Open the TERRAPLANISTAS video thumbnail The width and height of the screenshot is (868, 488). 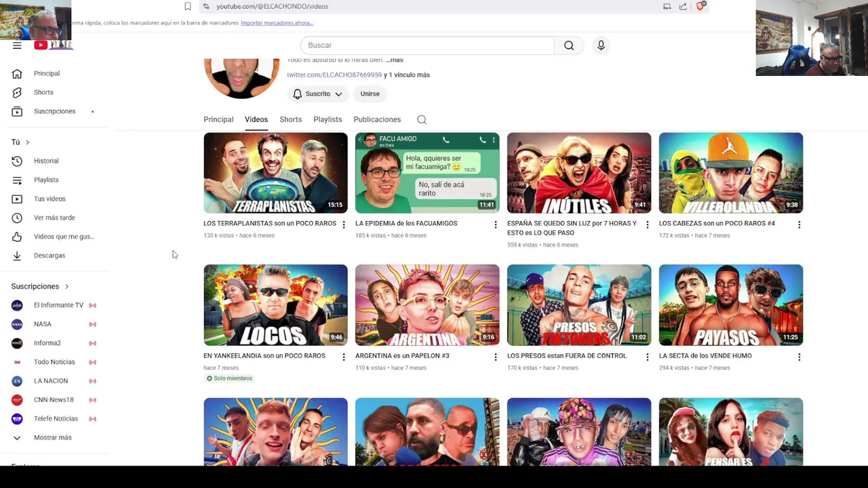coord(275,173)
